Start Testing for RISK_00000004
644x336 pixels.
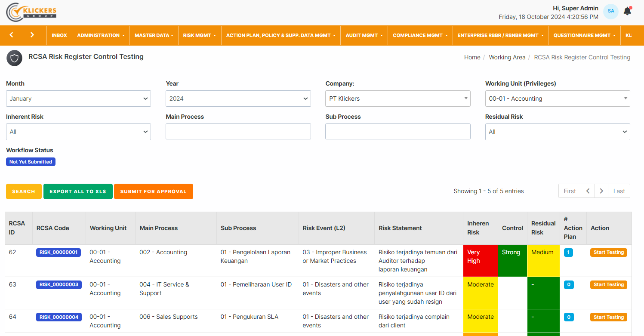(x=608, y=318)
